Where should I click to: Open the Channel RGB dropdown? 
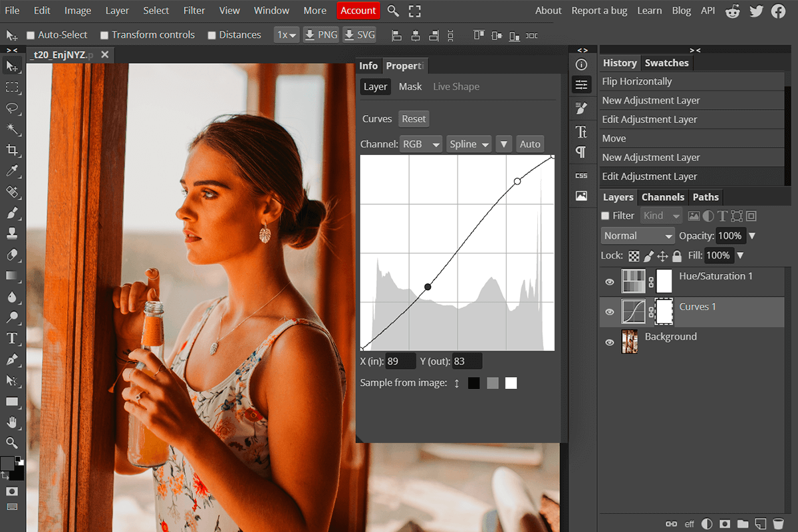pyautogui.click(x=420, y=144)
